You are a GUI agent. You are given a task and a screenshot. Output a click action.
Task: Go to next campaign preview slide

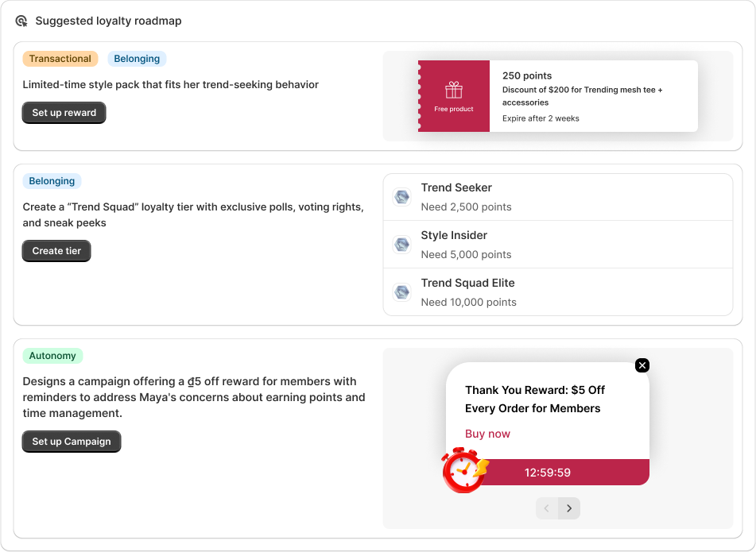pyautogui.click(x=569, y=508)
